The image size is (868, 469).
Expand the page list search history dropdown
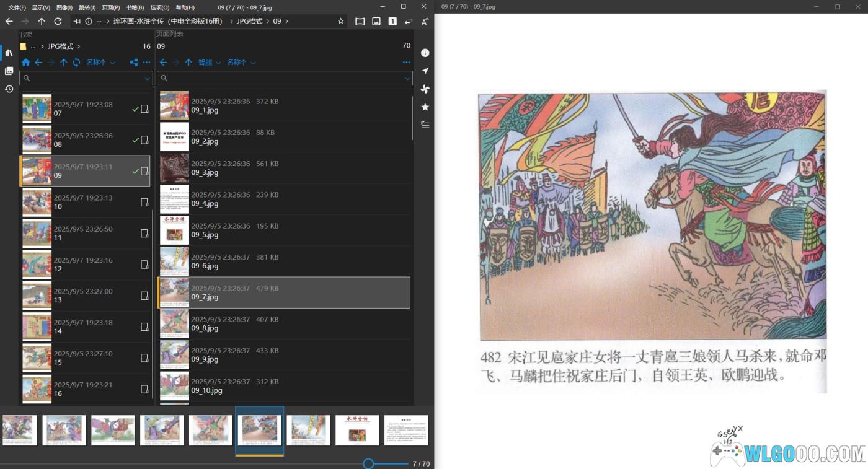[407, 79]
